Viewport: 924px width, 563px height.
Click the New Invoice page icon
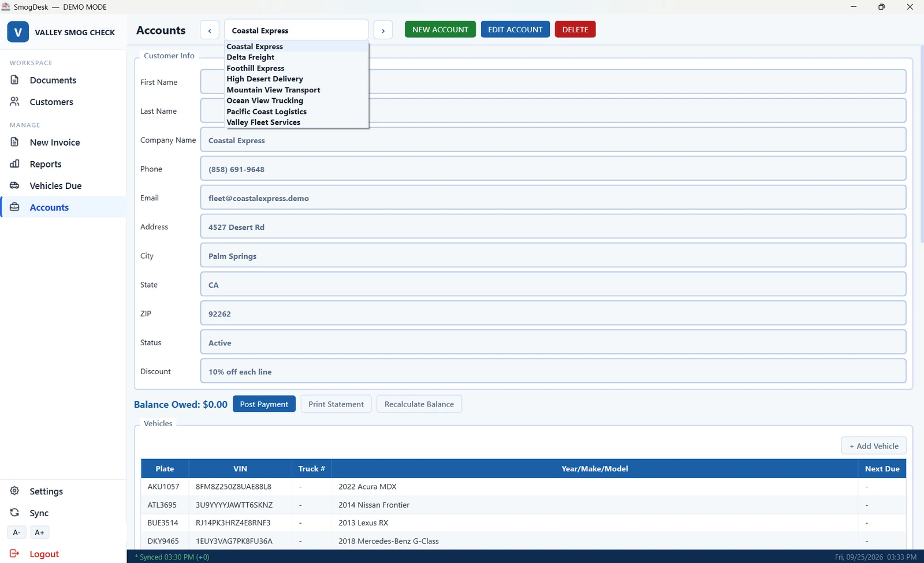point(15,142)
